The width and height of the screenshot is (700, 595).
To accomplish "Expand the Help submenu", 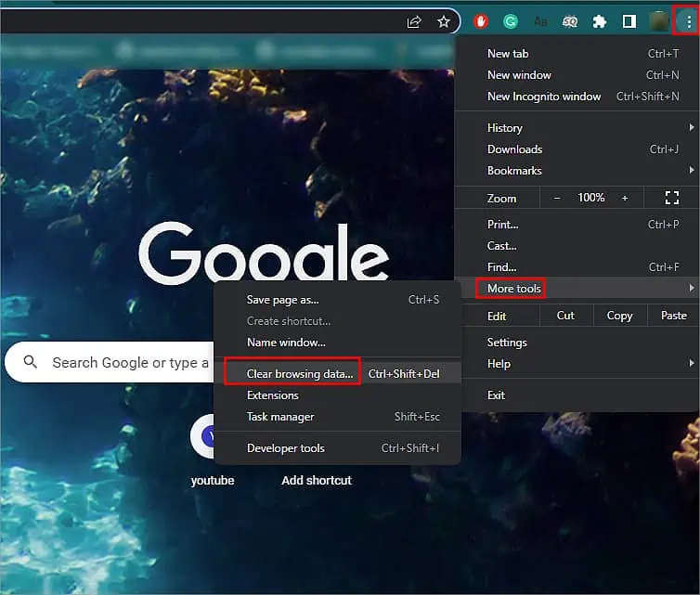I will point(577,364).
